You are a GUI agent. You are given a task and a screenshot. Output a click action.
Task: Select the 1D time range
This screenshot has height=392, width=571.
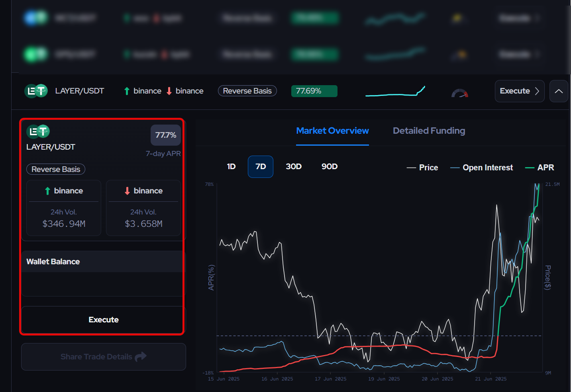231,167
